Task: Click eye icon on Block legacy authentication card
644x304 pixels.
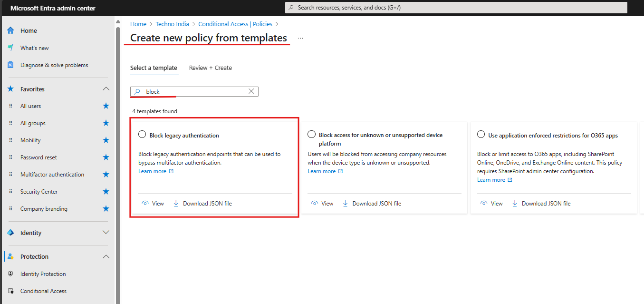Action: pos(145,203)
